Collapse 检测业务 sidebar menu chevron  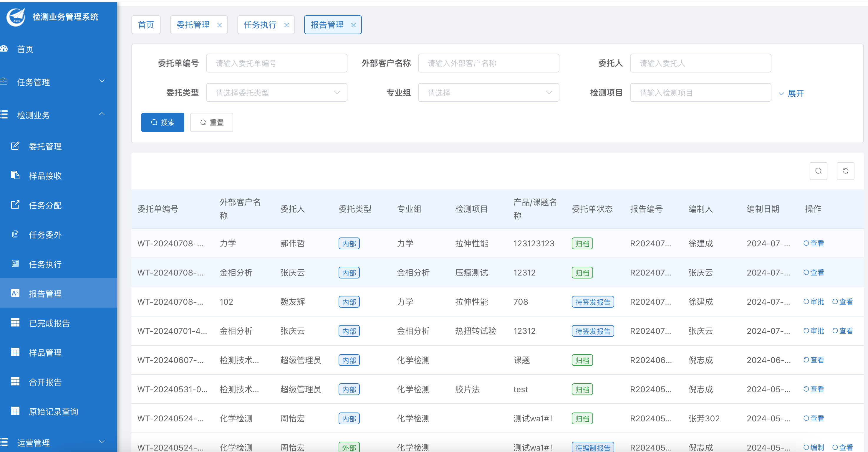(x=102, y=114)
